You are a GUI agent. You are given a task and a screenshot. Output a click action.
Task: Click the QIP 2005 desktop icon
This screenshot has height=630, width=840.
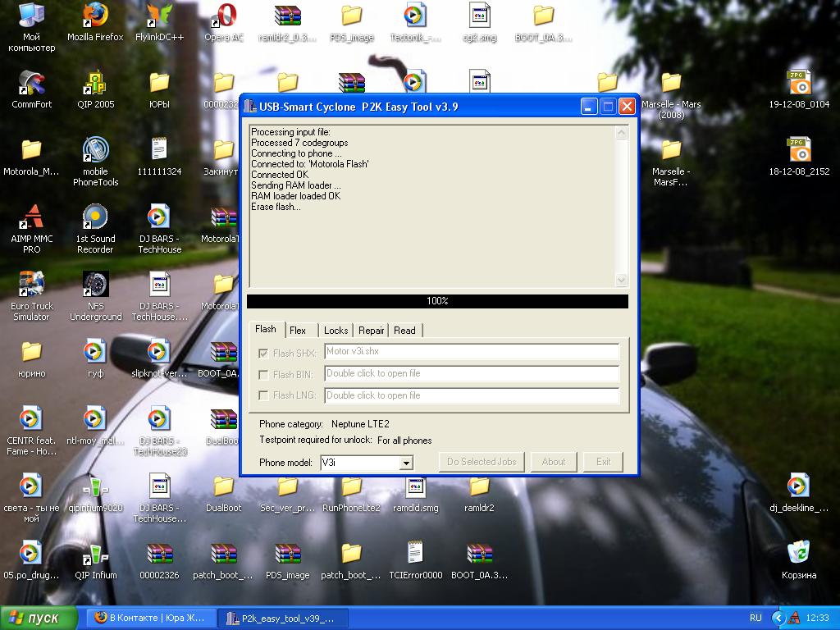95,89
